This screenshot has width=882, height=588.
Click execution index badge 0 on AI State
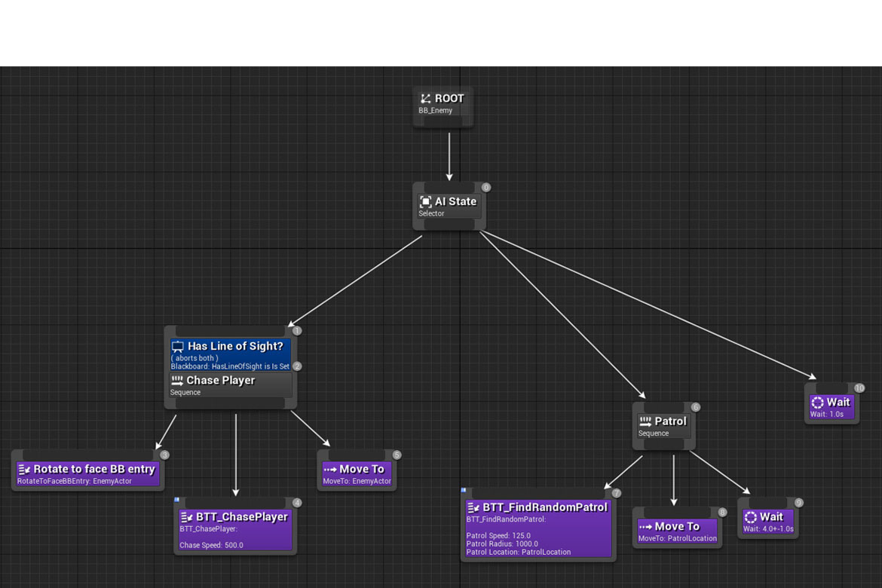[x=485, y=188]
